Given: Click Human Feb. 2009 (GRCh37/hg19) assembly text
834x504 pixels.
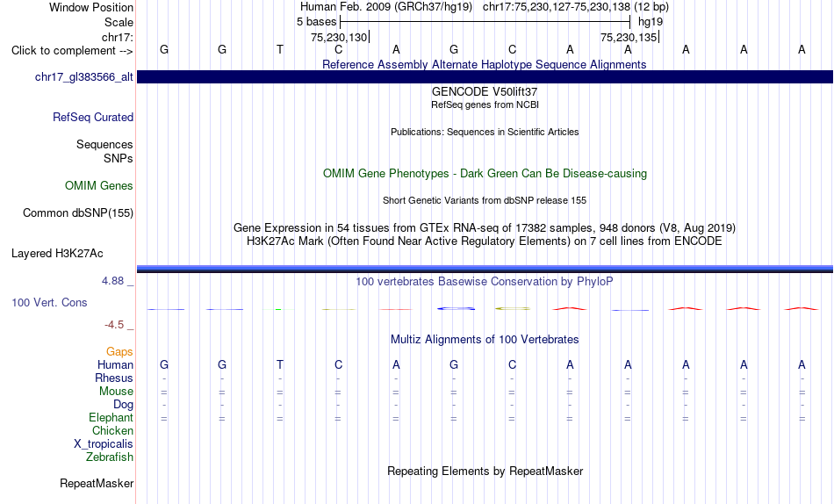Looking at the screenshot, I should (386, 7).
